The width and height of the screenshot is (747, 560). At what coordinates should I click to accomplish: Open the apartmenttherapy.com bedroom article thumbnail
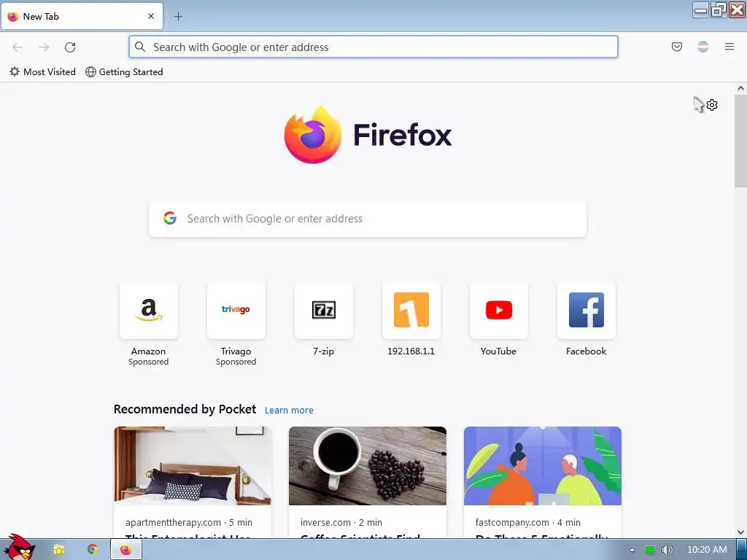[193, 466]
